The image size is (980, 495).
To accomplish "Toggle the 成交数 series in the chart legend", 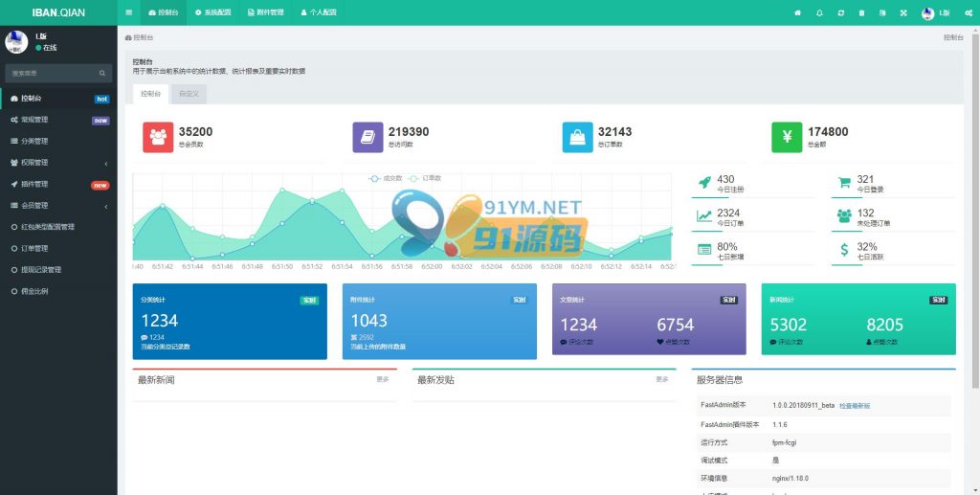I will coord(386,179).
